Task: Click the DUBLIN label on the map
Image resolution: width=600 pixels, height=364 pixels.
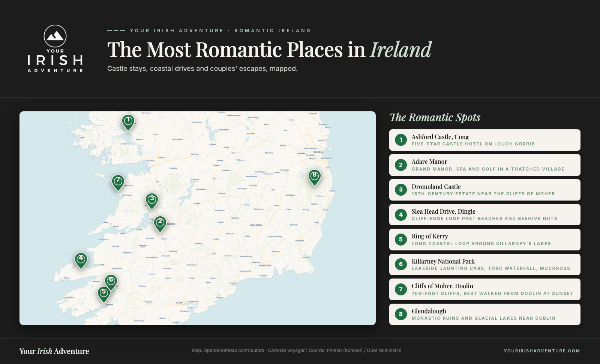Action: [x=319, y=152]
